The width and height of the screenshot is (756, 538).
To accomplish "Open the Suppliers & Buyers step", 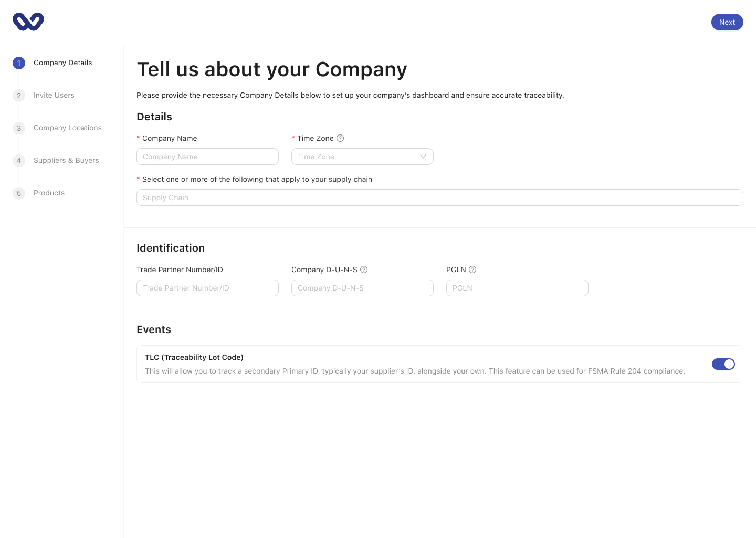I will tap(66, 161).
